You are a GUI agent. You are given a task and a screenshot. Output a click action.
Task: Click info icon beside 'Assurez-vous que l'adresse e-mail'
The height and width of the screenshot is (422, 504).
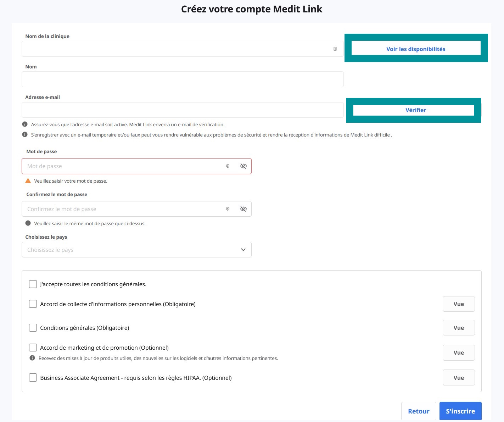[25, 124]
